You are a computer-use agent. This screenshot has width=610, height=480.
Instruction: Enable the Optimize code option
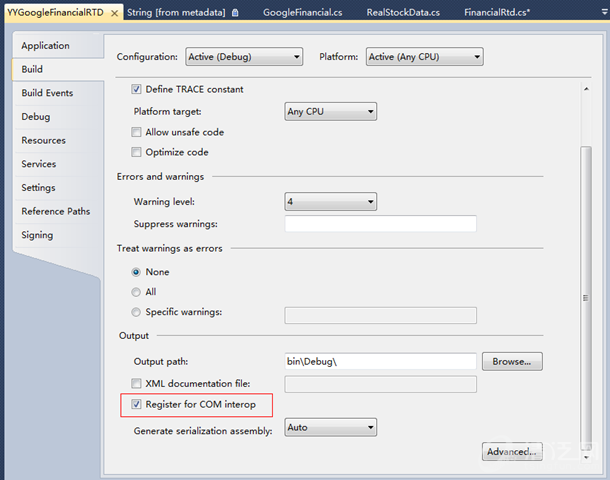coord(136,152)
